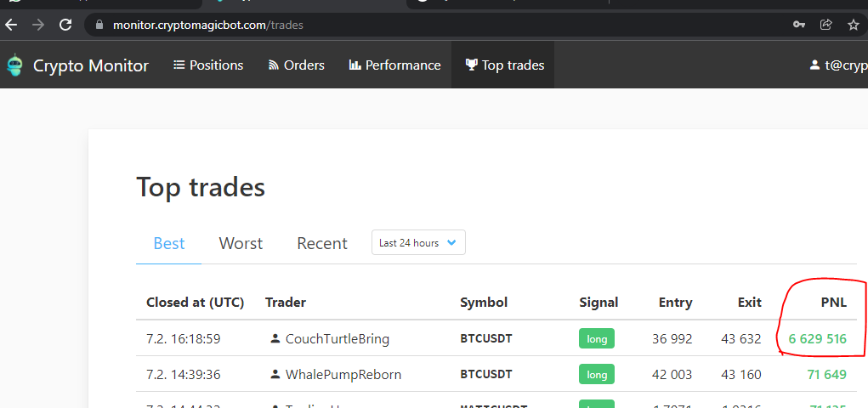The image size is (868, 408).
Task: Click the 7.2. 16:18:59 timestamp
Action: tap(184, 338)
